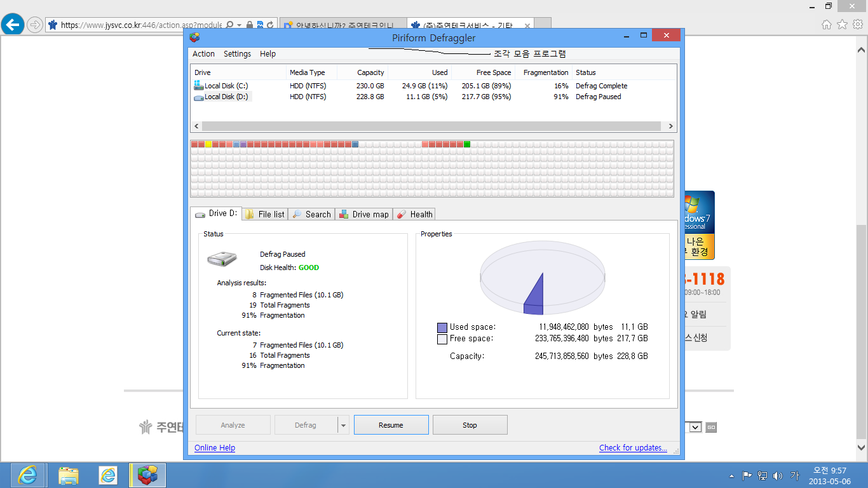868x488 pixels.
Task: Click the green block in the drive map
Action: tap(467, 145)
